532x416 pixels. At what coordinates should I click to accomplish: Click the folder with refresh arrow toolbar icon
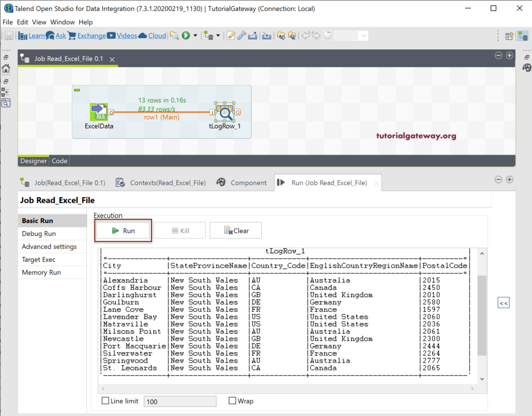(292, 36)
